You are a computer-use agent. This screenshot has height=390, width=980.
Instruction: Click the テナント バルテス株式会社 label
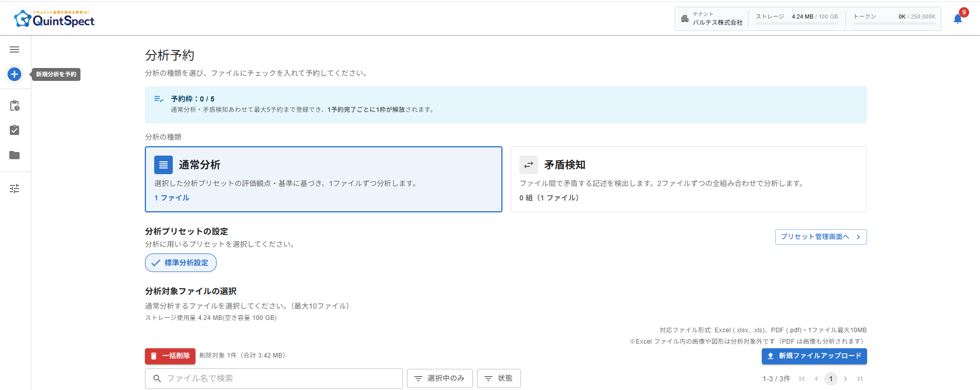[x=717, y=19]
